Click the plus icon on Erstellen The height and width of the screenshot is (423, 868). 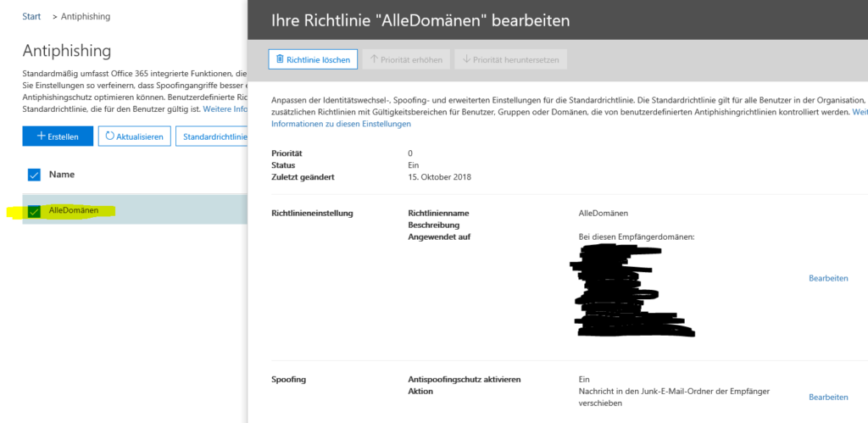41,136
